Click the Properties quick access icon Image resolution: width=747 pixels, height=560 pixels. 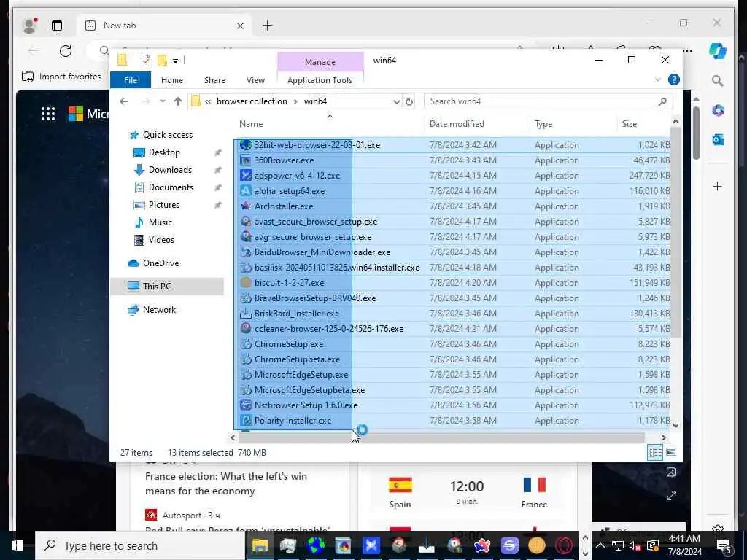[146, 61]
